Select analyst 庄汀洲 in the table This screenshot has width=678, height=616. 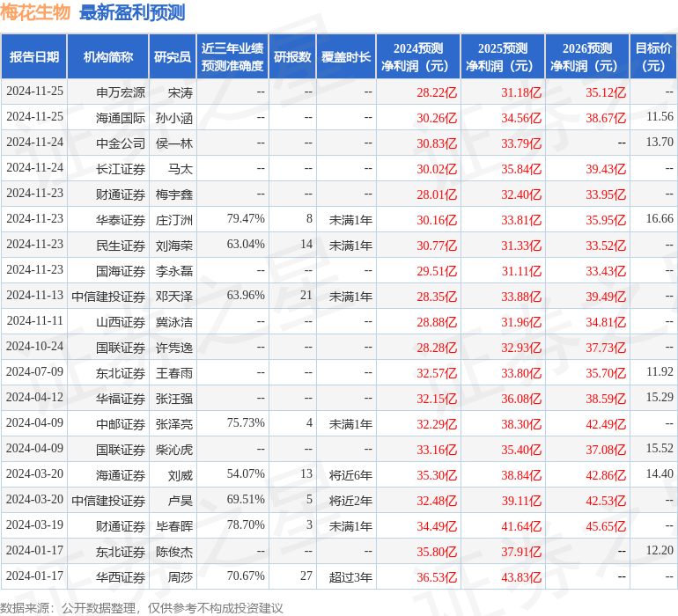pos(174,220)
